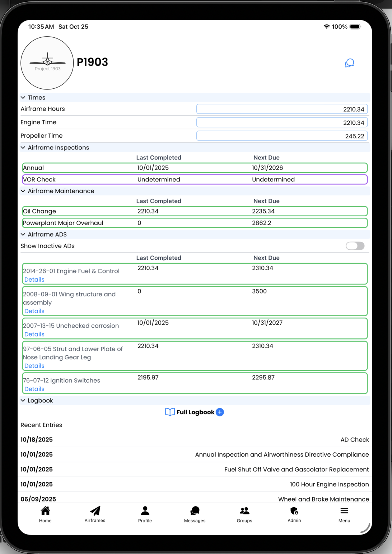Collapse the Airframe Inspections section
The height and width of the screenshot is (554, 392).
point(23,148)
